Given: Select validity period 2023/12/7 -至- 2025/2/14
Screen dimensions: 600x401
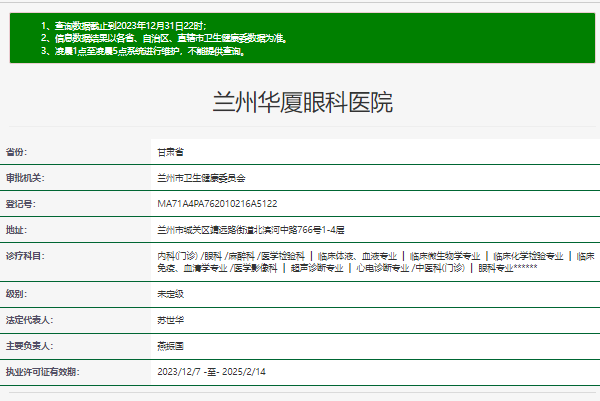Looking at the screenshot, I should click(x=211, y=372).
